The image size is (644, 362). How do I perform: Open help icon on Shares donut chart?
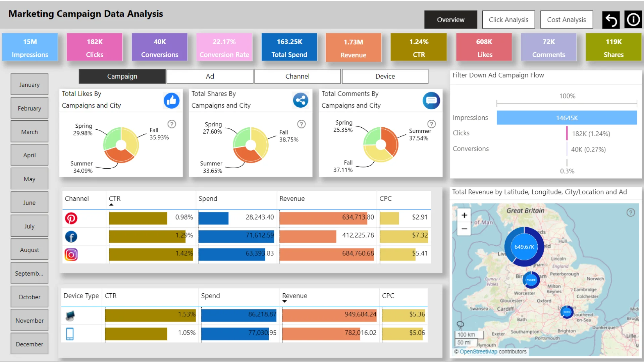(302, 124)
